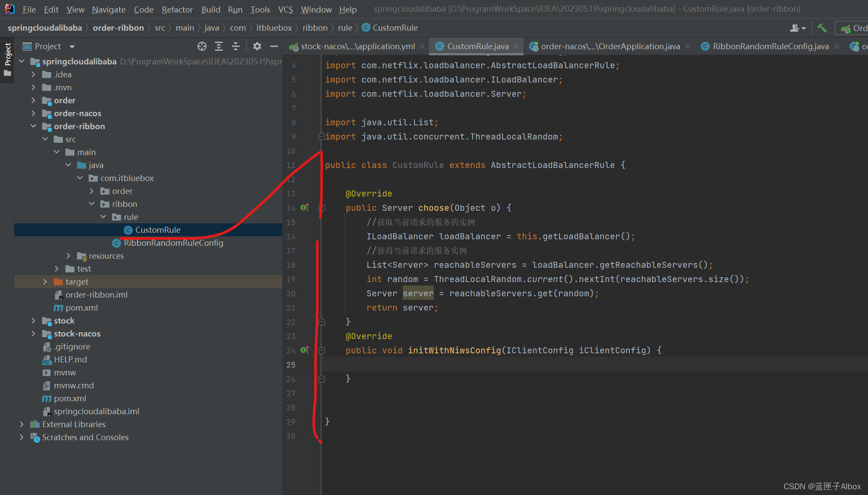Expand the order module
Image resolution: width=868 pixels, height=495 pixels.
[34, 100]
